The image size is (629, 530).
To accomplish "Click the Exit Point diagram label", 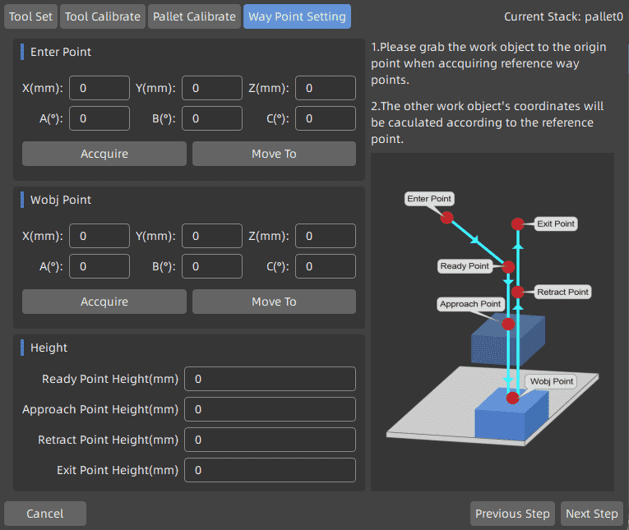I will (556, 224).
